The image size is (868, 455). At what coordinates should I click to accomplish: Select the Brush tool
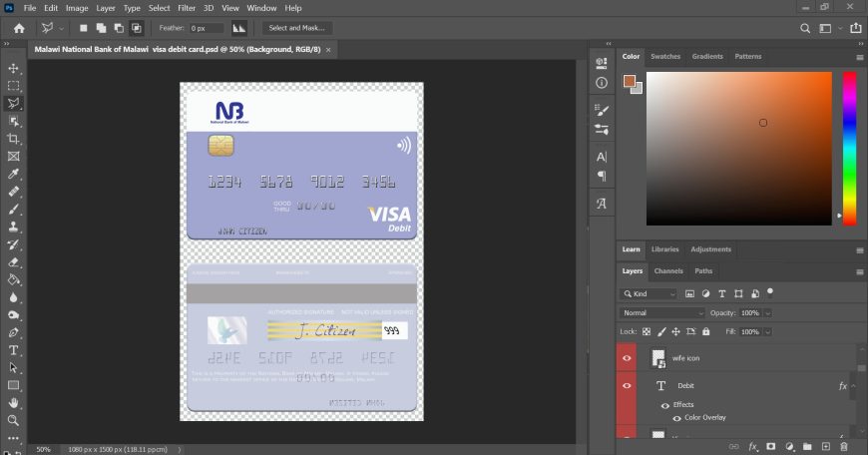pyautogui.click(x=13, y=210)
